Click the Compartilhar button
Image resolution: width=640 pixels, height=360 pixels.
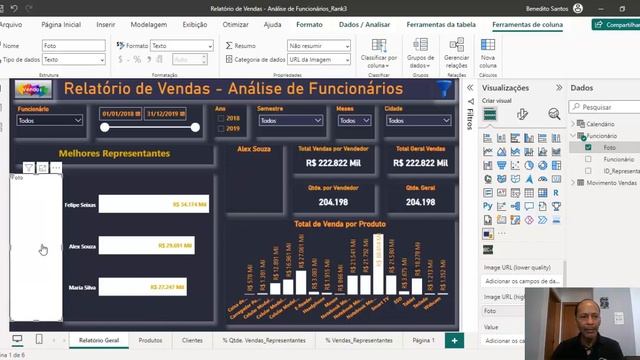click(616, 24)
